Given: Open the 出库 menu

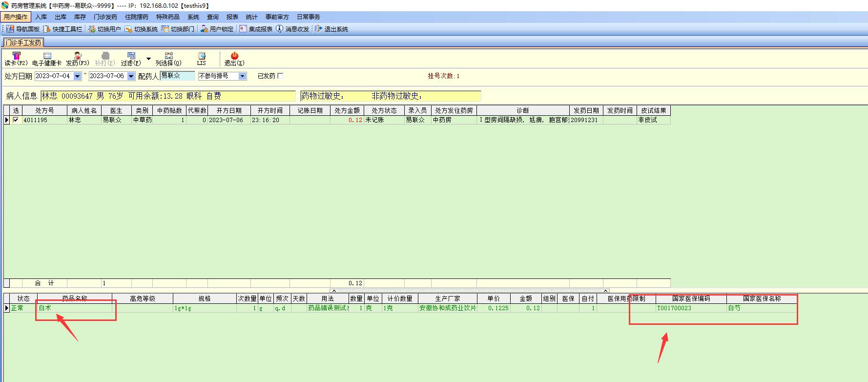Looking at the screenshot, I should point(61,17).
